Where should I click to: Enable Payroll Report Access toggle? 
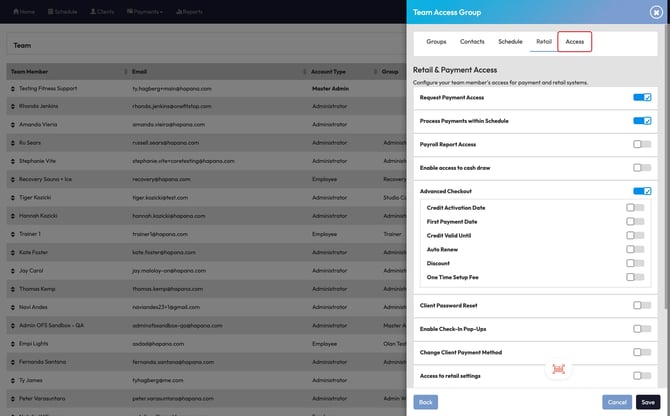(x=642, y=144)
